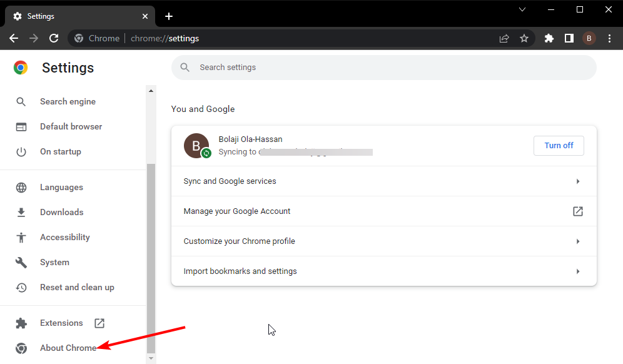Open a new tab with plus button
Viewport: 623px width, 364px height.
point(169,16)
